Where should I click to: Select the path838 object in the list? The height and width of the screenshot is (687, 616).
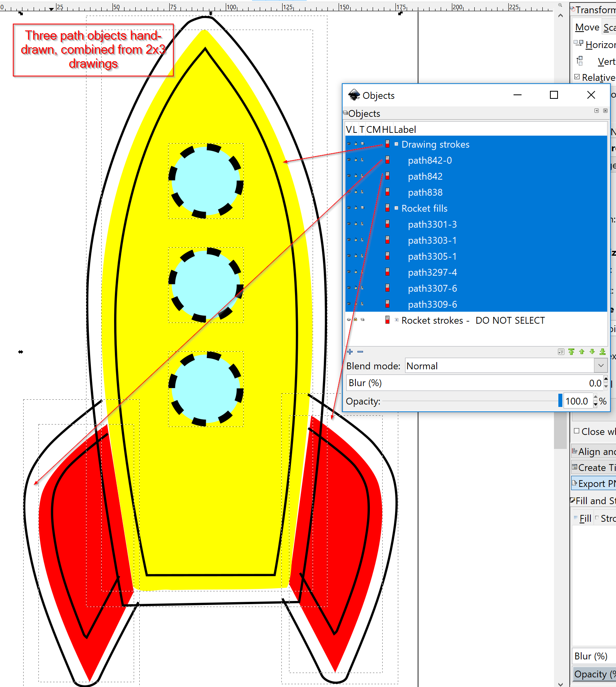(x=425, y=192)
